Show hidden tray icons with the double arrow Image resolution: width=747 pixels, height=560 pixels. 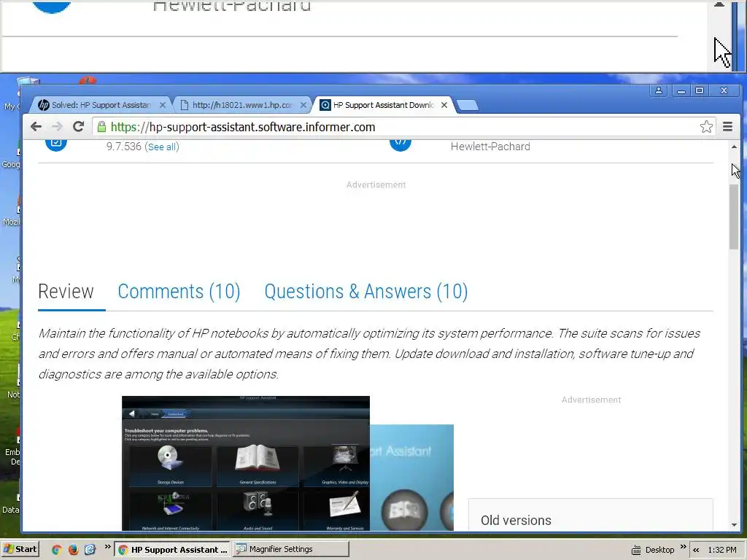[696, 550]
